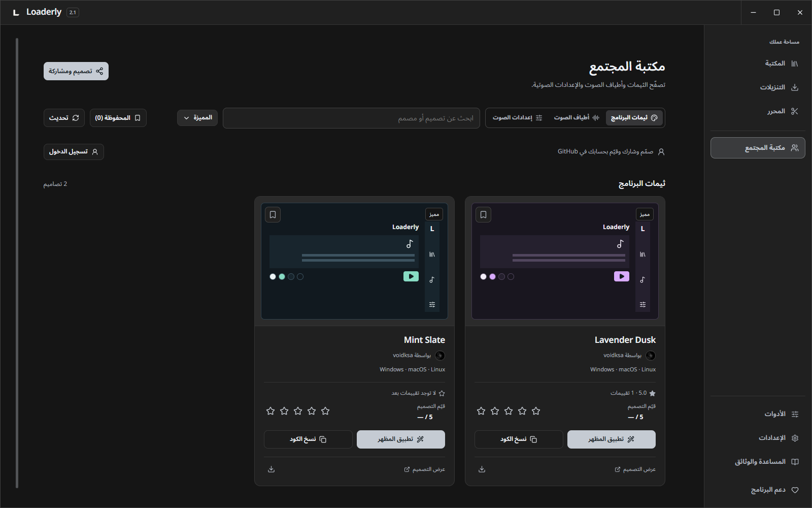
Task: Click Windows · macOS · Linux under Mint Slate
Action: 412,369
